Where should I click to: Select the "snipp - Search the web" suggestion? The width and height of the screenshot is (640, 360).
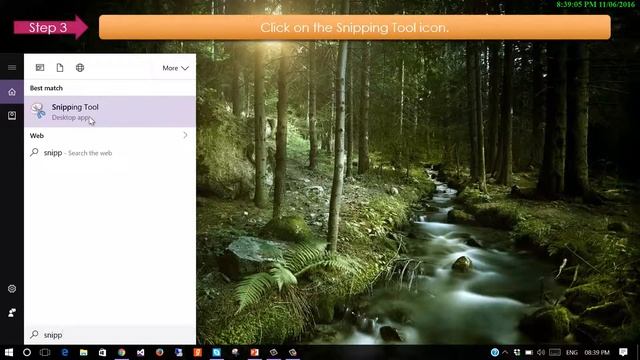pos(110,153)
